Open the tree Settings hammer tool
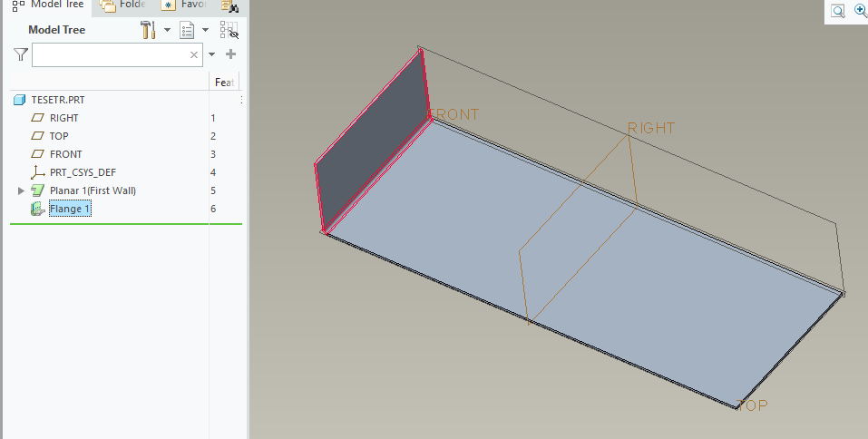The width and height of the screenshot is (868, 439). coord(148,30)
